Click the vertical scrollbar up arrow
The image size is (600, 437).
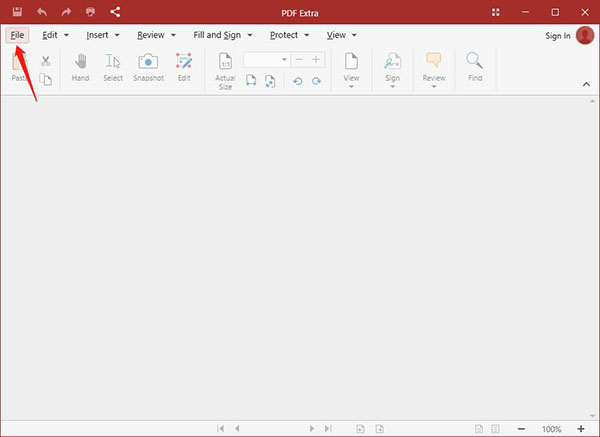[x=592, y=101]
